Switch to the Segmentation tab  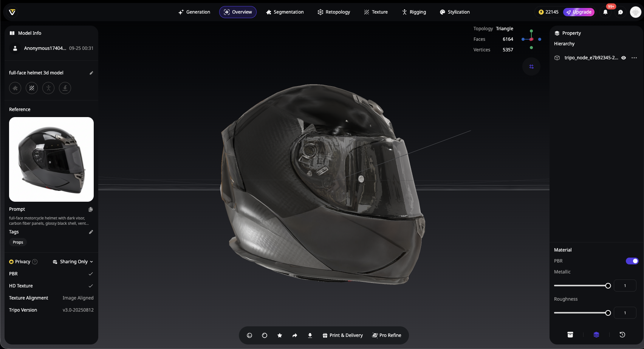[x=285, y=12]
